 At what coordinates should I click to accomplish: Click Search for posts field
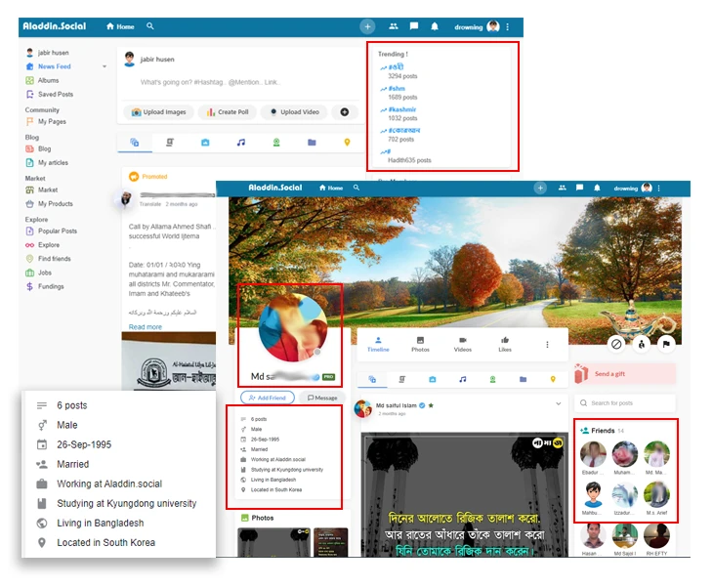625,403
